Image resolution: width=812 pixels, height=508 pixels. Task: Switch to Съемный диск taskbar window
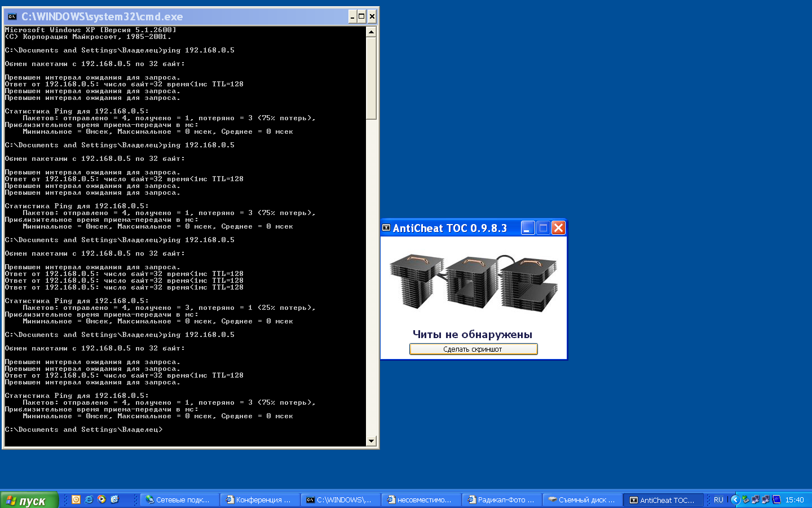582,500
